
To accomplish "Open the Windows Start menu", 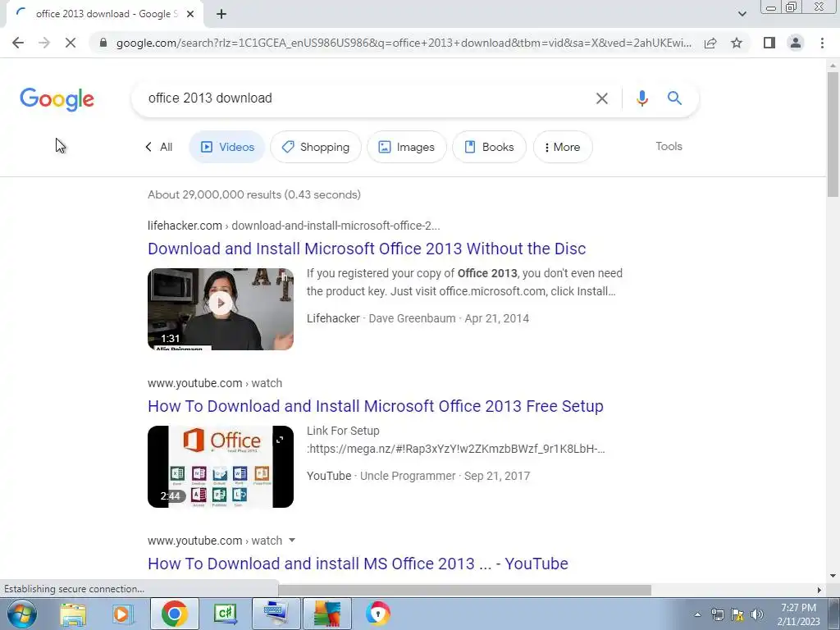I will click(x=21, y=614).
